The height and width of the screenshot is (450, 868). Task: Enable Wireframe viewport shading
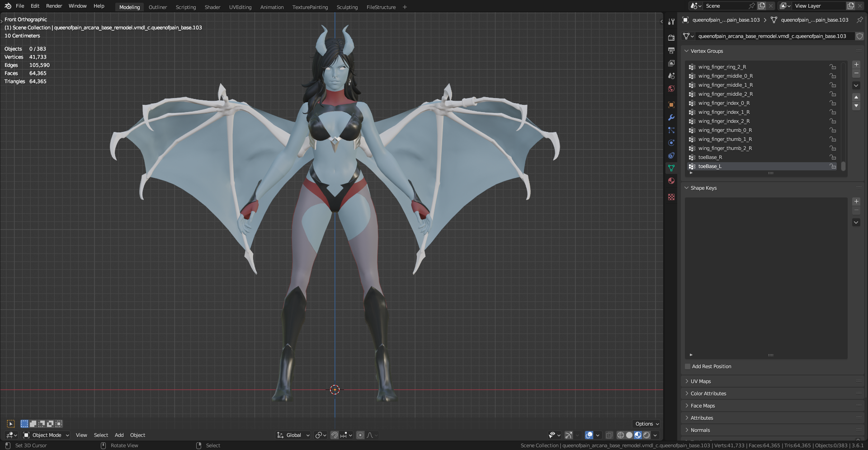coord(620,435)
